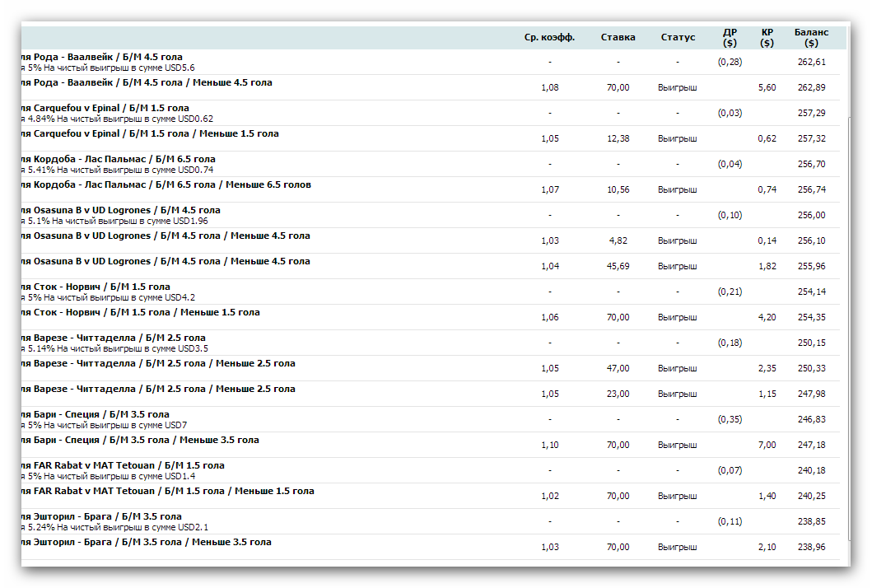Click the average odds value 1,08
The height and width of the screenshot is (588, 872).
tap(549, 87)
